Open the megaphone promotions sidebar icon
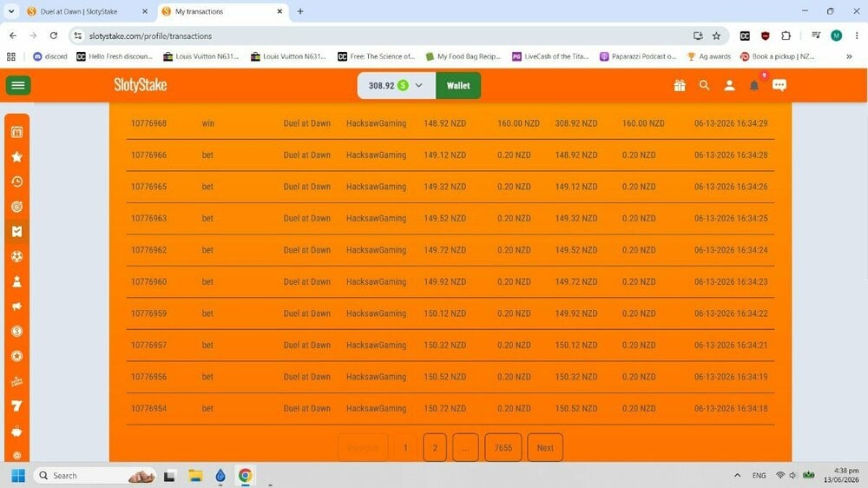The image size is (868, 488). [x=17, y=307]
